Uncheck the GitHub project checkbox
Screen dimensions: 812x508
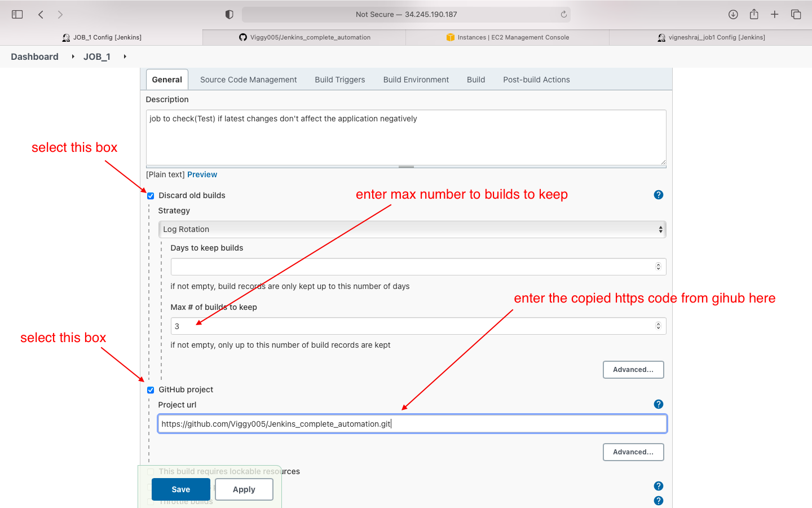pyautogui.click(x=151, y=390)
